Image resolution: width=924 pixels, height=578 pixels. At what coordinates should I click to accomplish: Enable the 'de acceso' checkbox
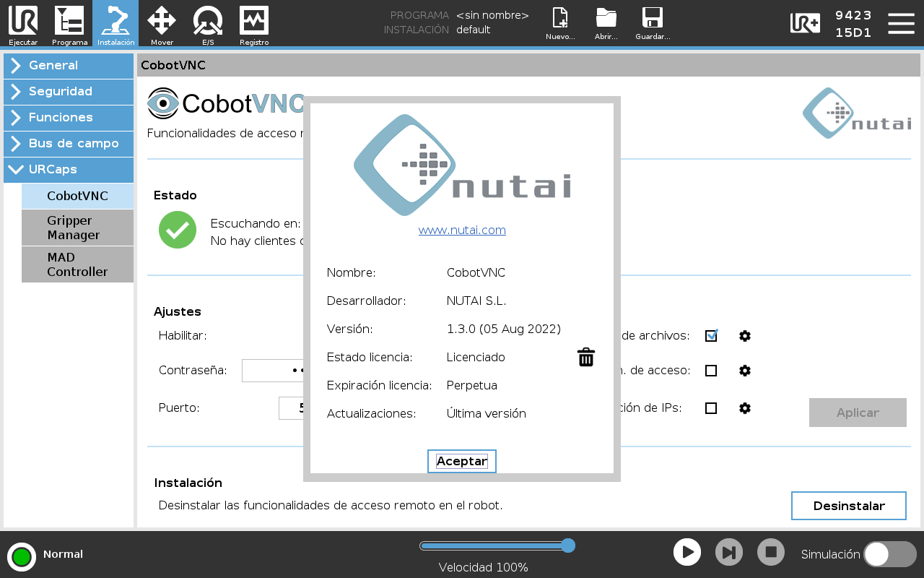[711, 371]
